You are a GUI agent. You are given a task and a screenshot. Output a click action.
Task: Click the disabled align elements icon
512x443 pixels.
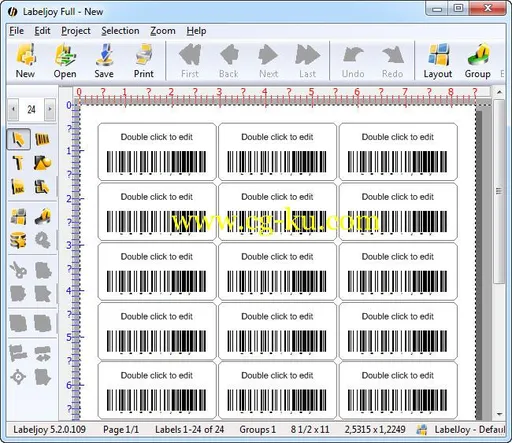[18, 353]
